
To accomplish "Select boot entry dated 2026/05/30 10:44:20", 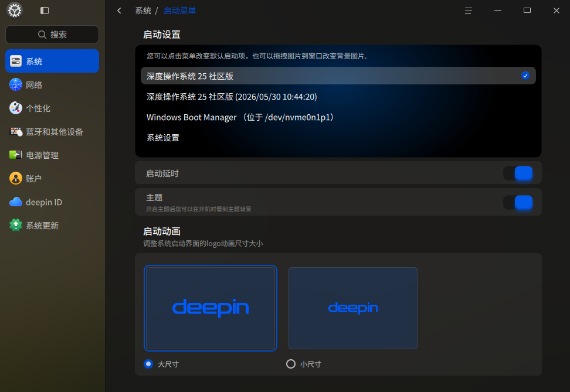I will coord(338,96).
